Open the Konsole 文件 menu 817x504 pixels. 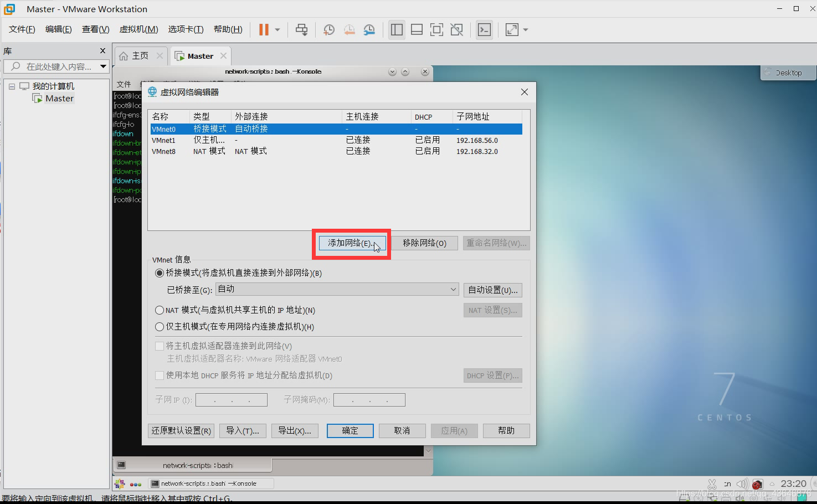(x=124, y=84)
